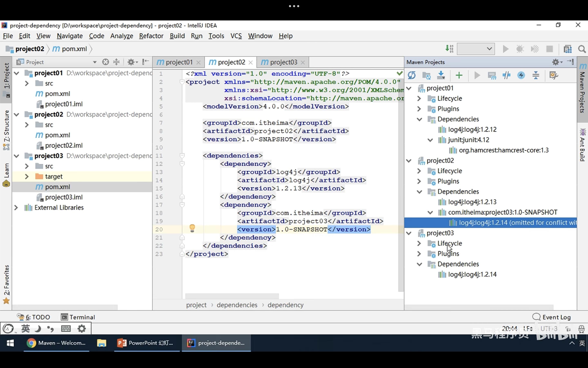Viewport: 588px width, 368px height.
Task: Click Run Maven Build play icon
Action: (477, 75)
